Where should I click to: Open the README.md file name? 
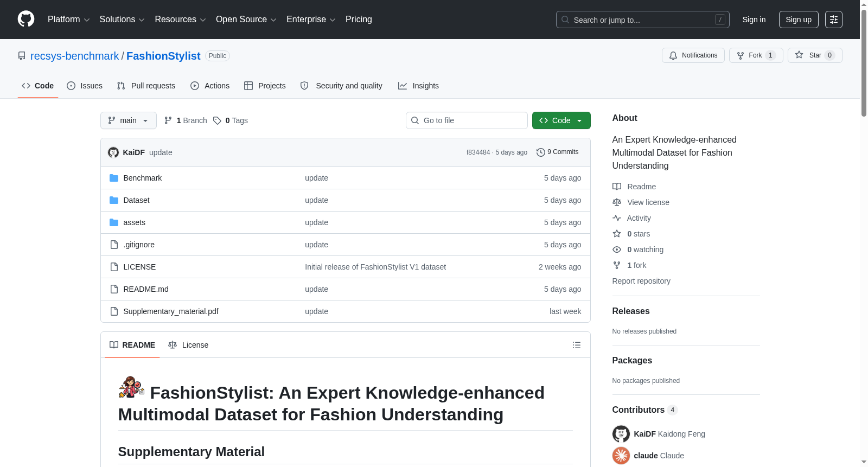click(146, 289)
